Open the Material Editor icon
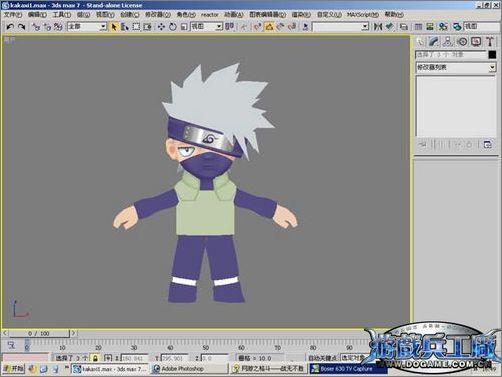The height and width of the screenshot is (377, 502). [x=443, y=27]
